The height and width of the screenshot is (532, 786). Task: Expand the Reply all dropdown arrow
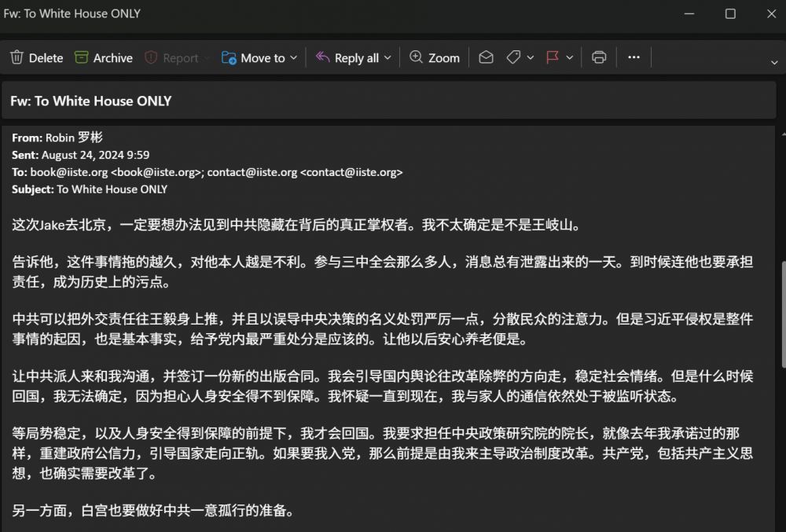click(387, 58)
